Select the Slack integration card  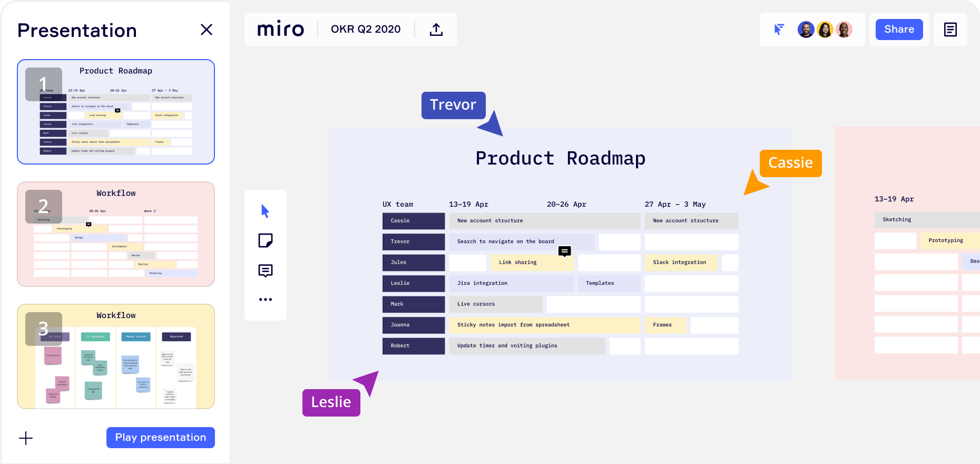coord(681,263)
